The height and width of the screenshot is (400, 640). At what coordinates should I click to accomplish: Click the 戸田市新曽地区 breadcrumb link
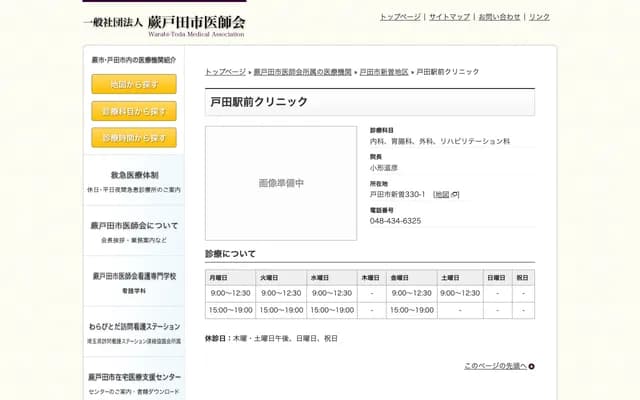[x=383, y=72]
